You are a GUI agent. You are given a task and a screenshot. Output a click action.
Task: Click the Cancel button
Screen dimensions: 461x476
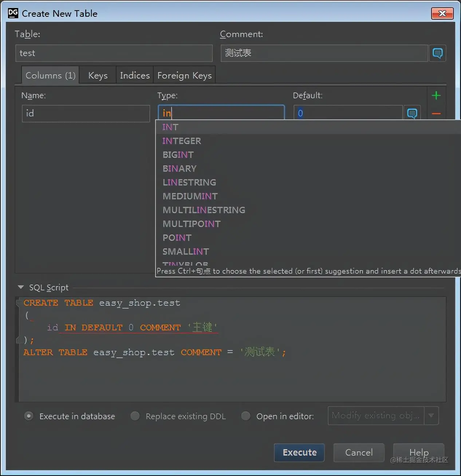tap(359, 452)
